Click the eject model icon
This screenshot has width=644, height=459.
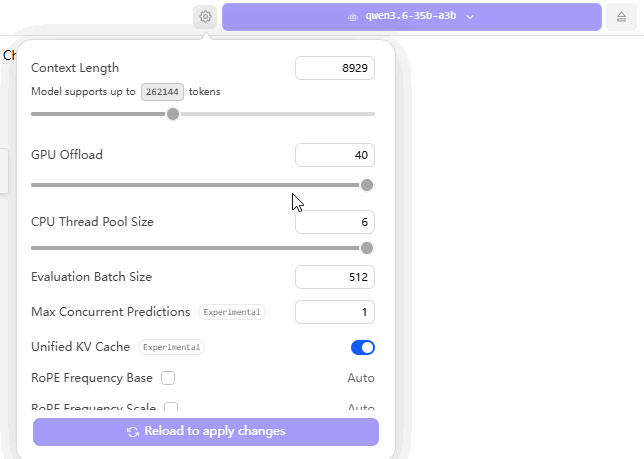click(621, 17)
